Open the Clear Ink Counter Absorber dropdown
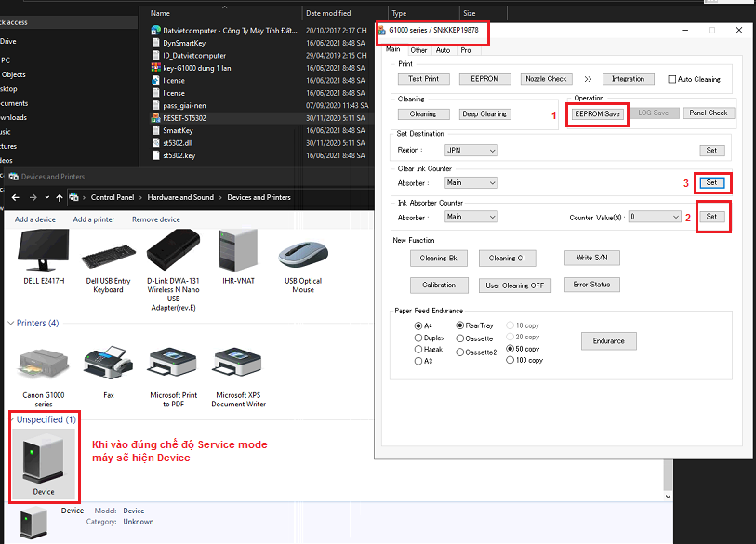756x544 pixels. (471, 183)
